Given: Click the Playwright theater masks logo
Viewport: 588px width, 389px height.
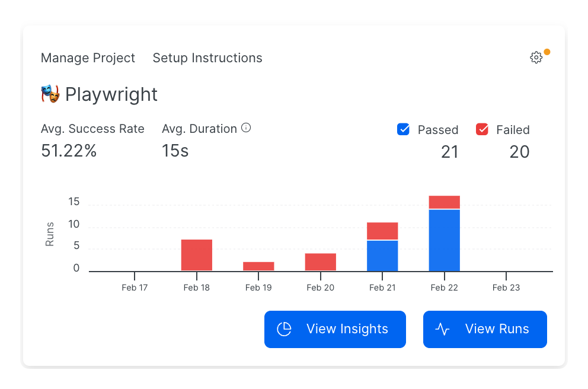Looking at the screenshot, I should [x=50, y=94].
